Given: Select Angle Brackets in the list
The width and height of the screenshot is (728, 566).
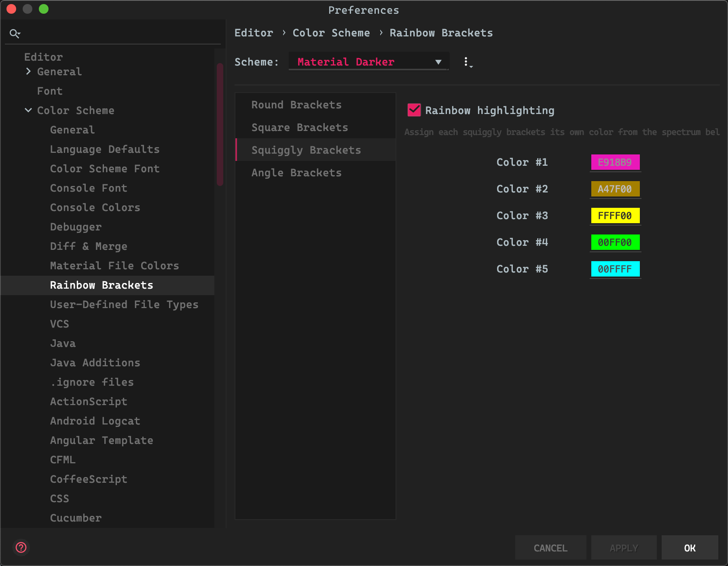Looking at the screenshot, I should click(x=296, y=173).
